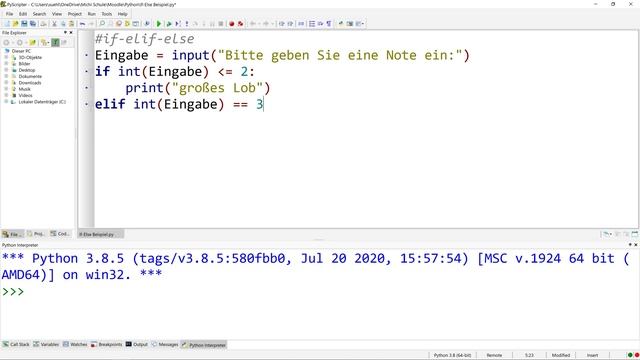Switch to the Python Interpreter tab
Image resolution: width=640 pixels, height=360 pixels.
(204, 345)
